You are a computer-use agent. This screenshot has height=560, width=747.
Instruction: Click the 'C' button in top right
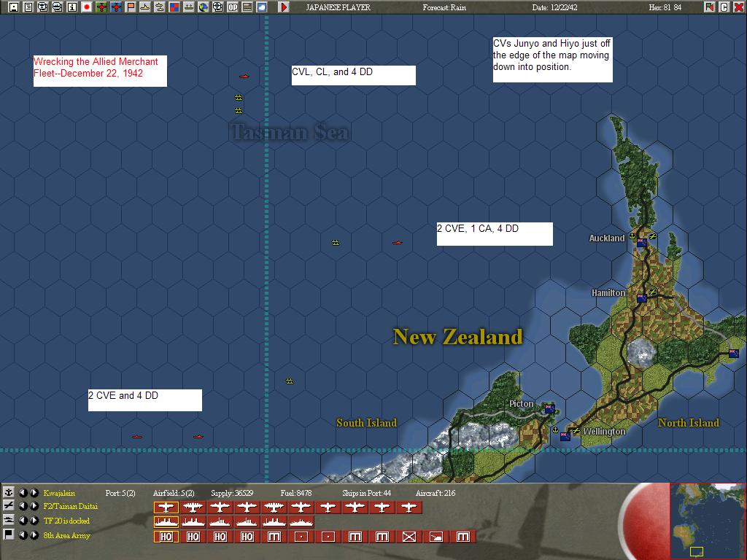coord(724,7)
